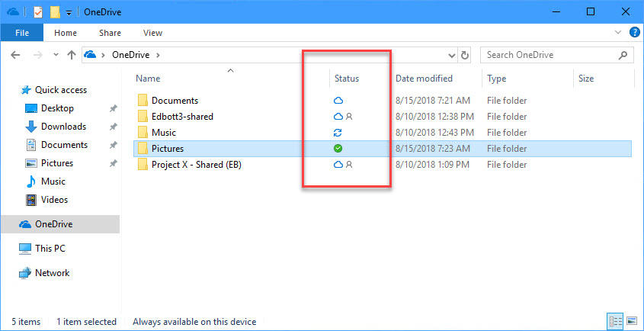Click the OneDrive breadcrumb in address bar
This screenshot has width=644, height=331.
coord(130,55)
